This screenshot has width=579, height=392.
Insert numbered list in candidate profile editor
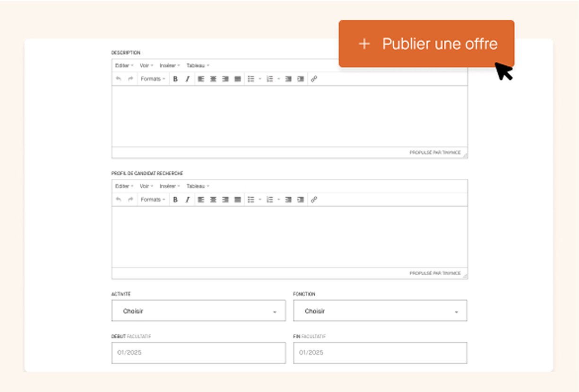[270, 200]
